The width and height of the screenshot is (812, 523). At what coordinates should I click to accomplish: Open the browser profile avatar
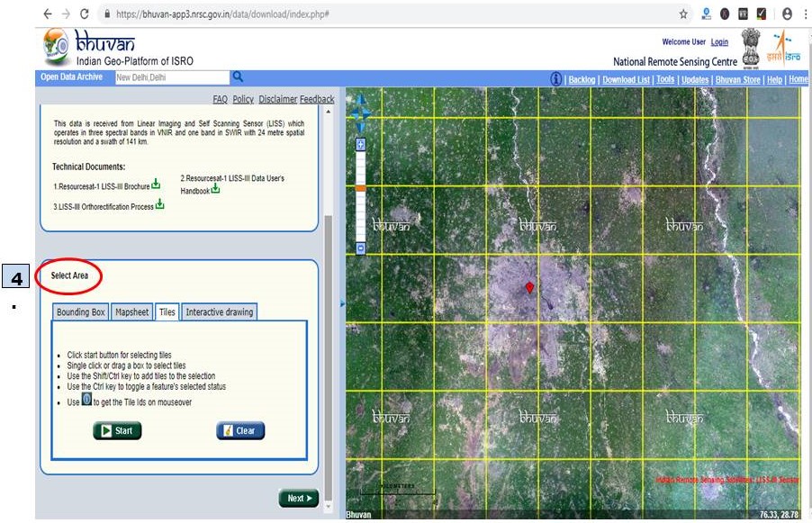(x=787, y=14)
